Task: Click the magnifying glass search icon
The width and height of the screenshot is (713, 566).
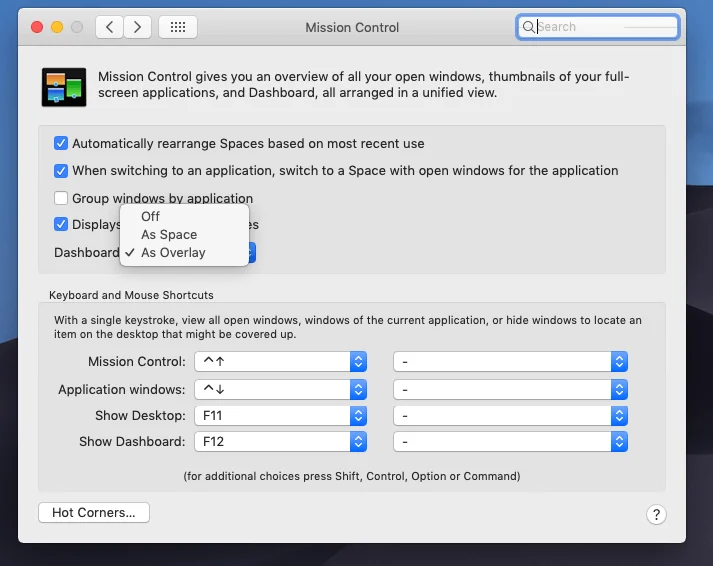Action: [x=528, y=27]
